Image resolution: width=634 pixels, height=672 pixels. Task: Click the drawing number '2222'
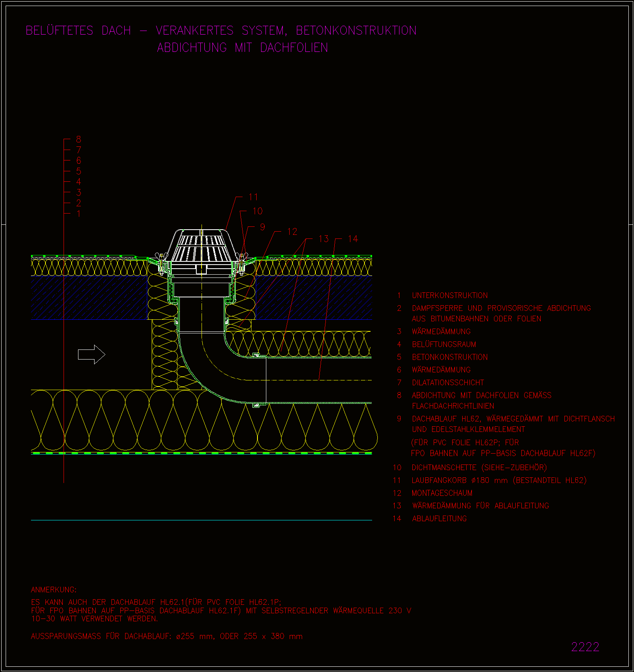click(x=585, y=647)
